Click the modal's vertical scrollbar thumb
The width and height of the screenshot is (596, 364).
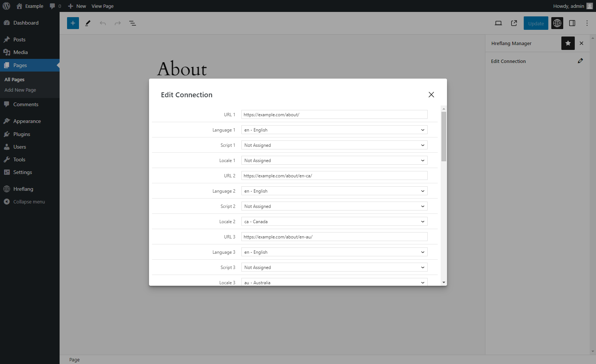pos(444,136)
